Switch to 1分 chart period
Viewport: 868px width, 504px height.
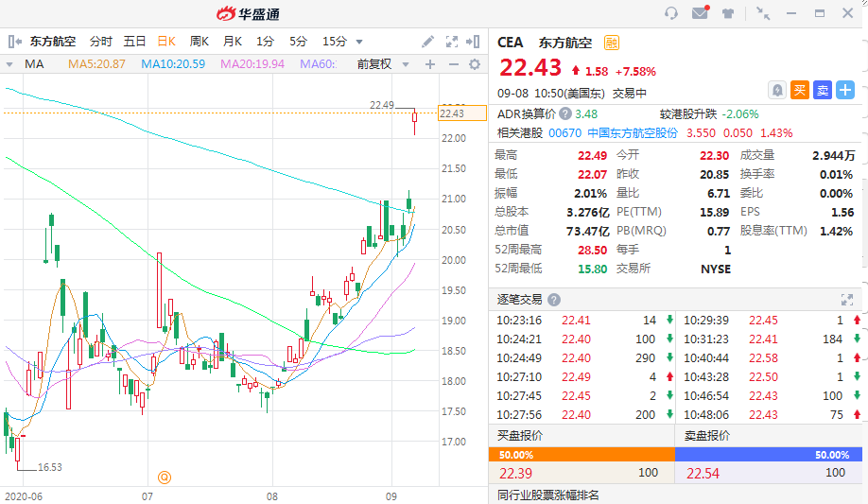(265, 42)
